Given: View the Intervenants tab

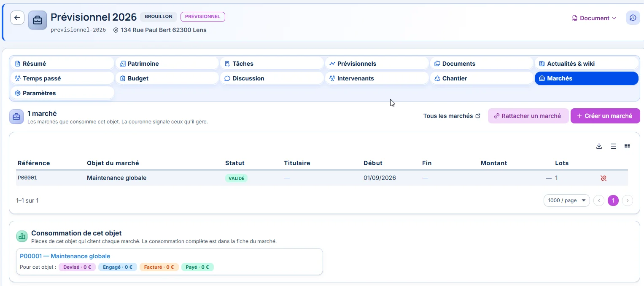Looking at the screenshot, I should (377, 78).
